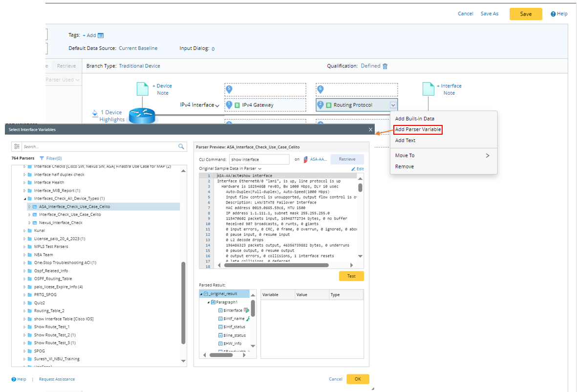Click the Filter(0) funnel icon

point(42,158)
